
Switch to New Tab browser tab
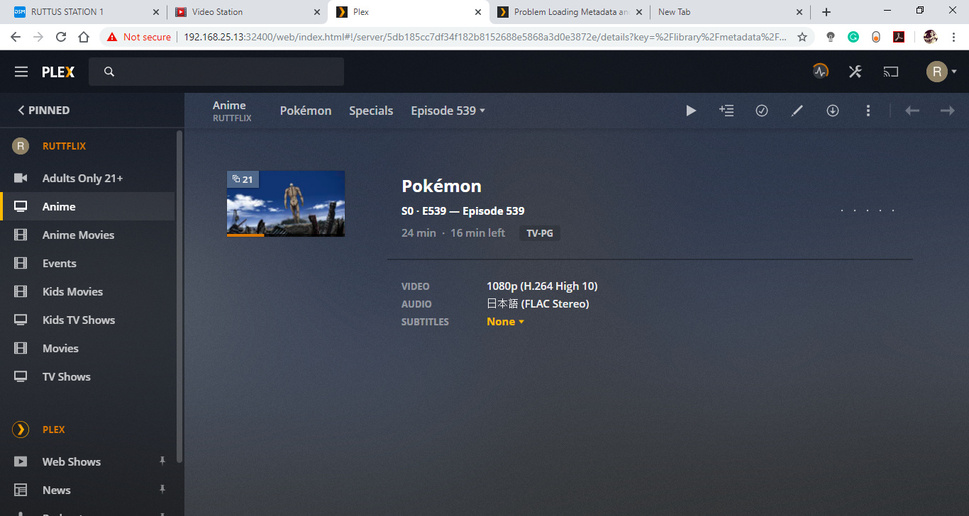[729, 12]
